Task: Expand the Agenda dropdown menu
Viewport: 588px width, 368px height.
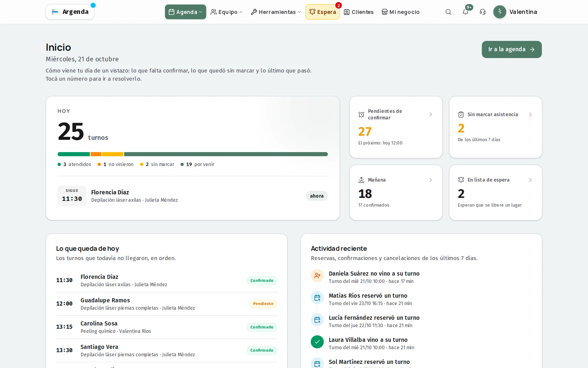Action: coord(185,12)
